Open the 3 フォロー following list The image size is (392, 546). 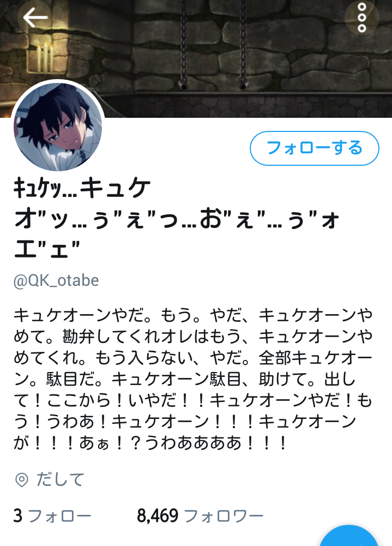click(x=52, y=515)
